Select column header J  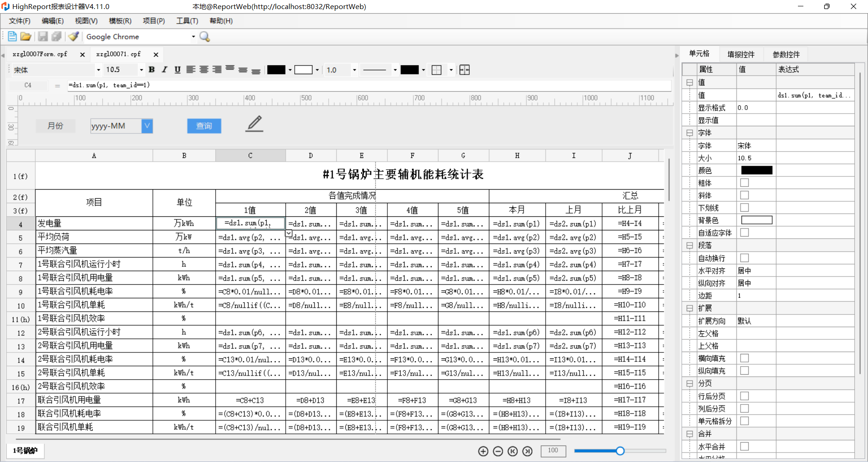pos(630,156)
